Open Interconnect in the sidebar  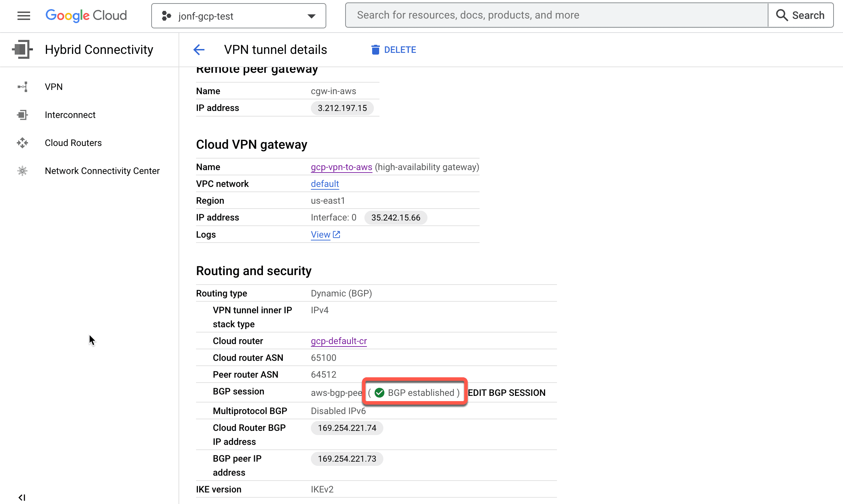70,115
